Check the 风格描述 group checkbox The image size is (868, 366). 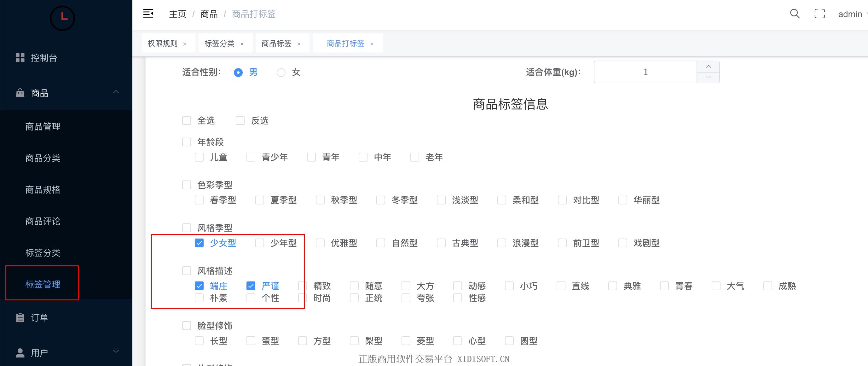coord(186,270)
